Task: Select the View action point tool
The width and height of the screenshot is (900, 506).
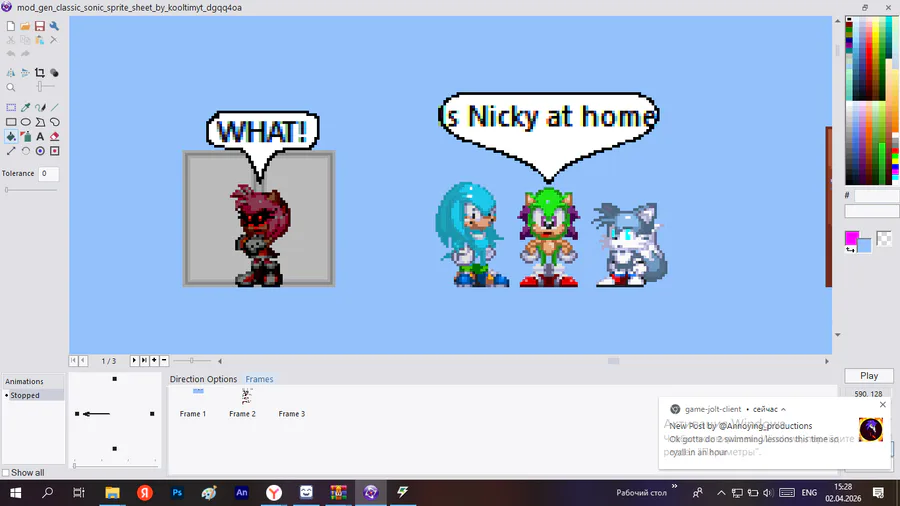Action: click(54, 151)
